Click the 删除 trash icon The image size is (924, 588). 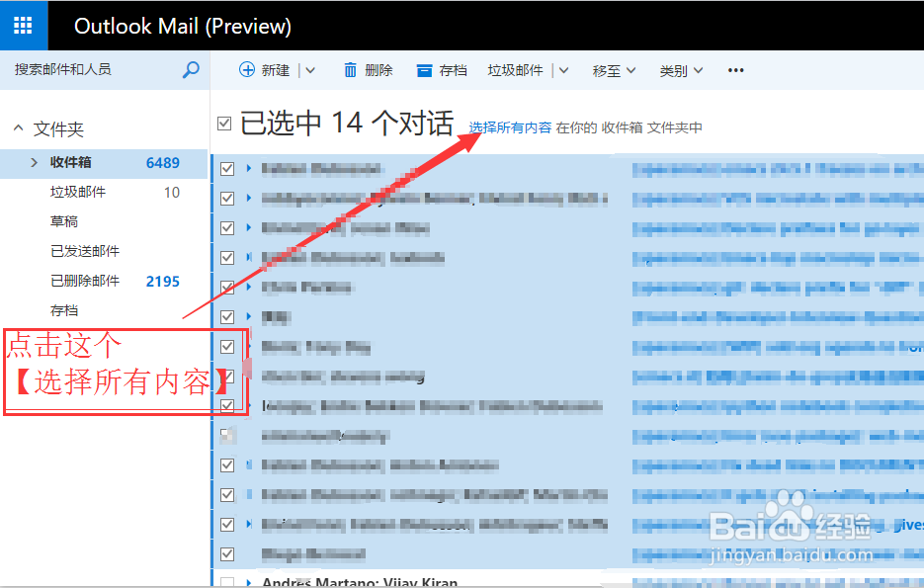tap(350, 70)
